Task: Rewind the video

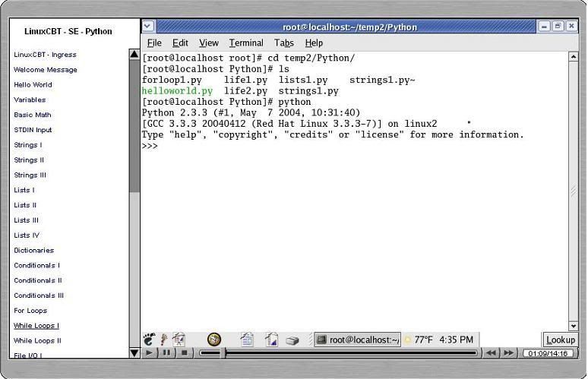Action: click(491, 352)
